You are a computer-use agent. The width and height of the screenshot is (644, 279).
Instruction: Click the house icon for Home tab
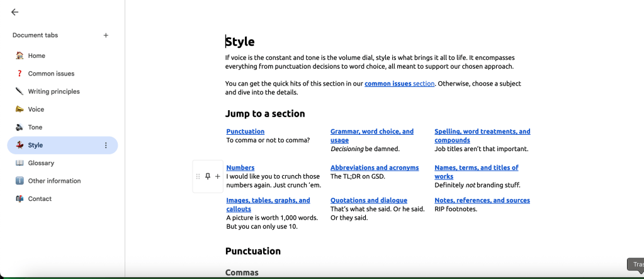coord(20,55)
